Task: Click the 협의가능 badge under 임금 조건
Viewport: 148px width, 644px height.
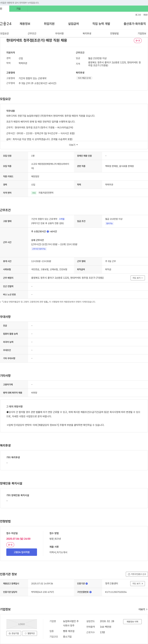Action: click(x=109, y=224)
